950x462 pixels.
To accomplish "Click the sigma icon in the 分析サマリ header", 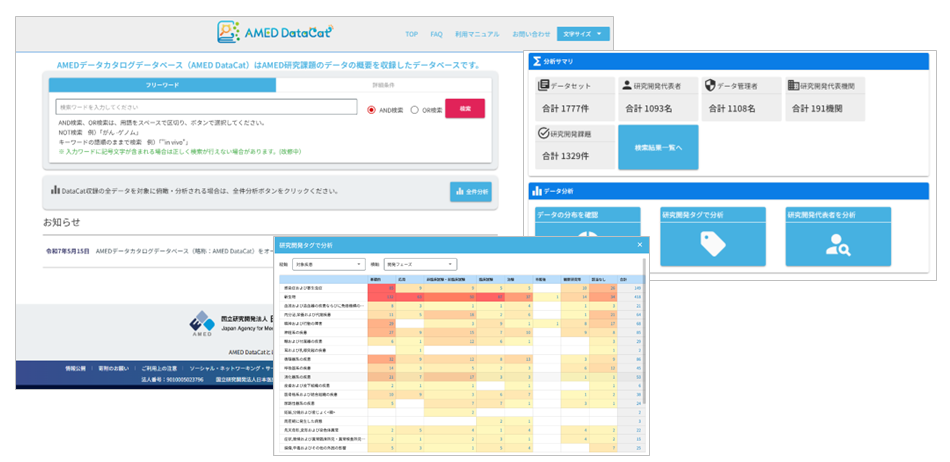I will [536, 61].
